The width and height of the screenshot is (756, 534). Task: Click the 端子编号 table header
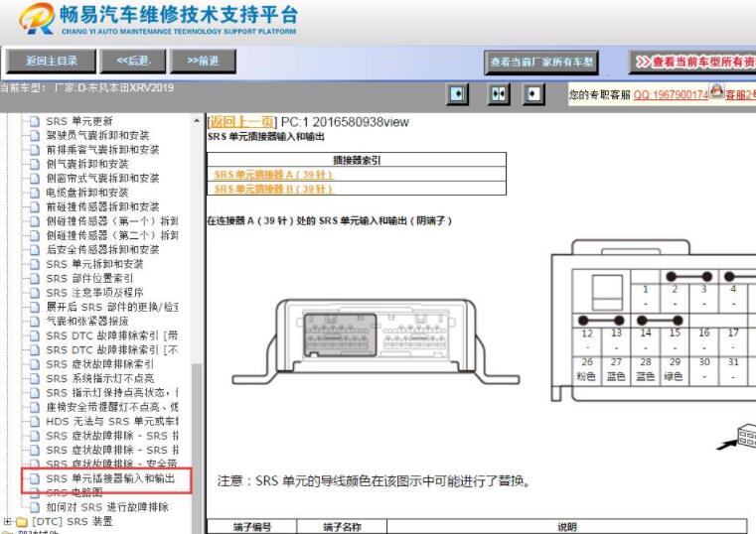(251, 527)
